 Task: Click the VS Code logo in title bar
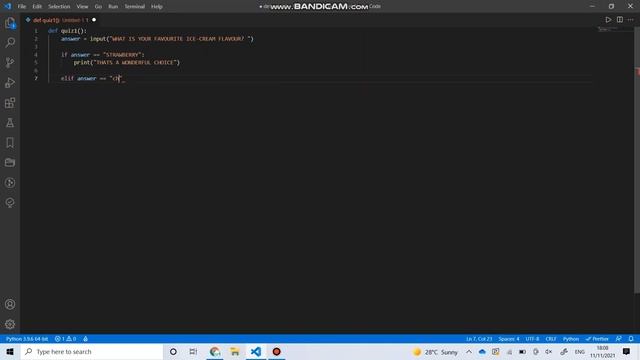7,6
